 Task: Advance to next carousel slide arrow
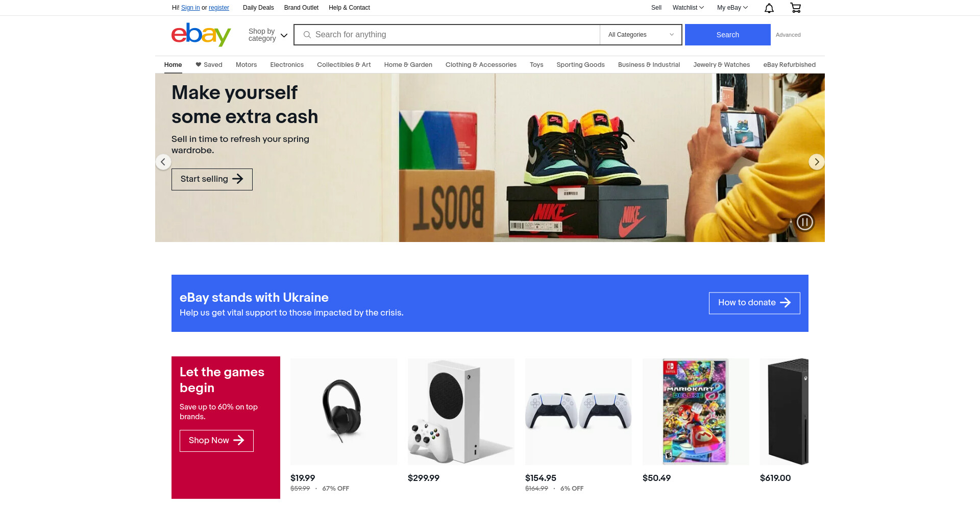point(816,162)
